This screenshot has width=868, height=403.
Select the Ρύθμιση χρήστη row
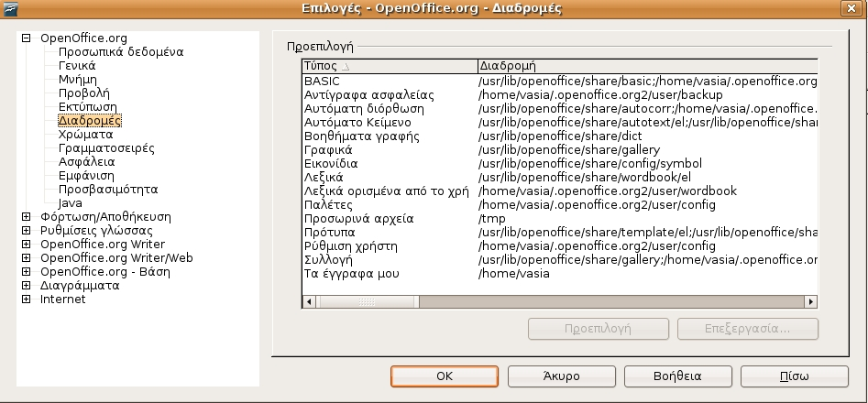tap(560, 246)
